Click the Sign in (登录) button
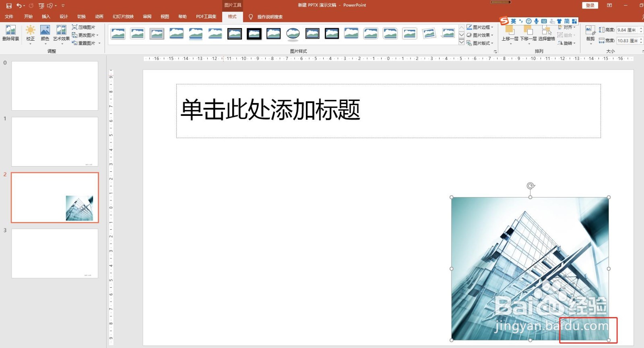 [590, 5]
